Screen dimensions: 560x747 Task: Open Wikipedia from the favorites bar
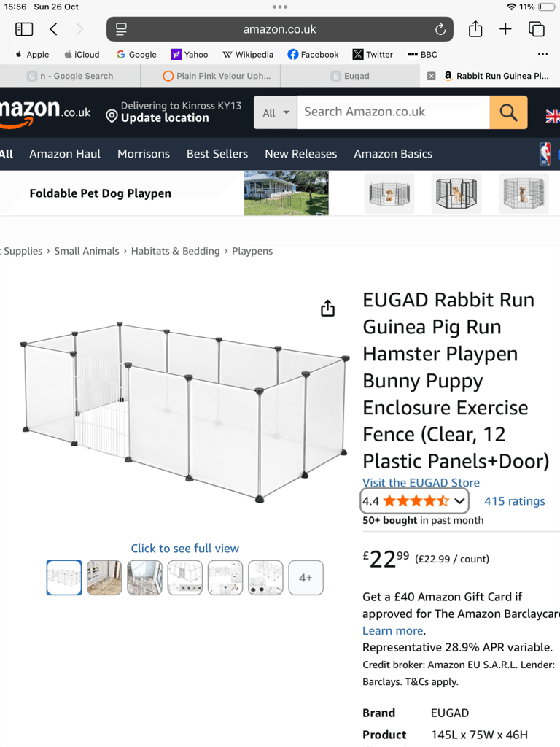pos(248,54)
